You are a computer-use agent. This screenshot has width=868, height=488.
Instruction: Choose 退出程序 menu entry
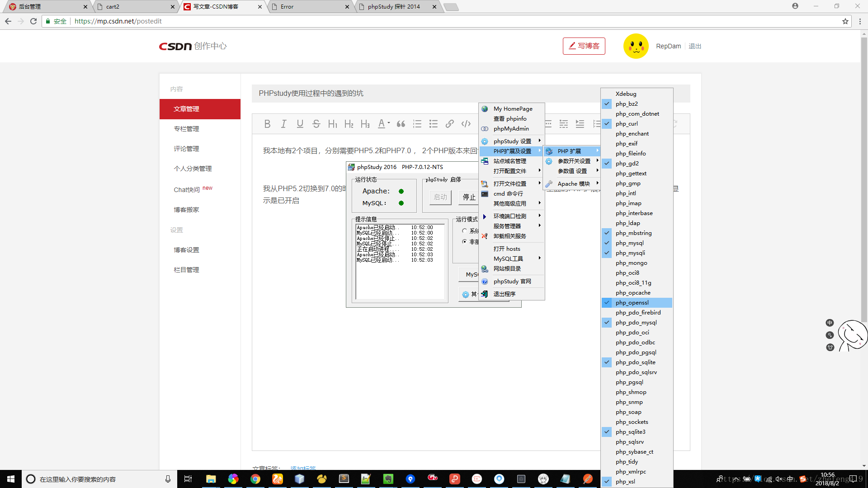tap(511, 294)
